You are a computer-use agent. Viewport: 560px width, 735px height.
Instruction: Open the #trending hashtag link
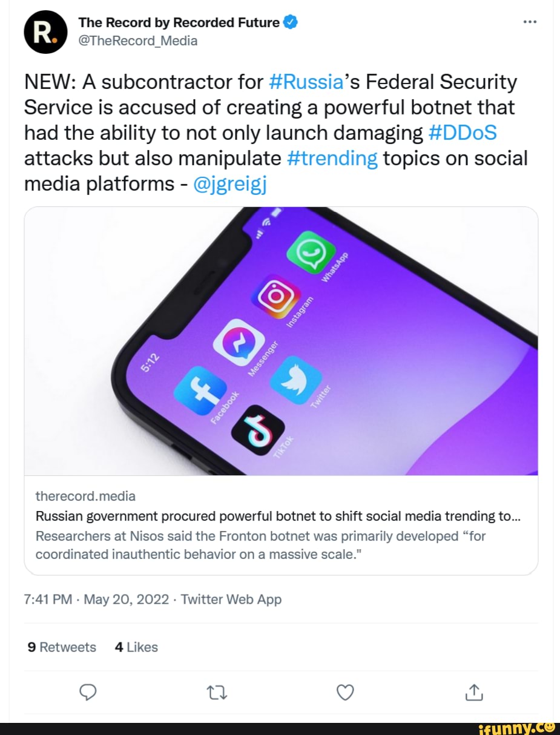pos(332,158)
